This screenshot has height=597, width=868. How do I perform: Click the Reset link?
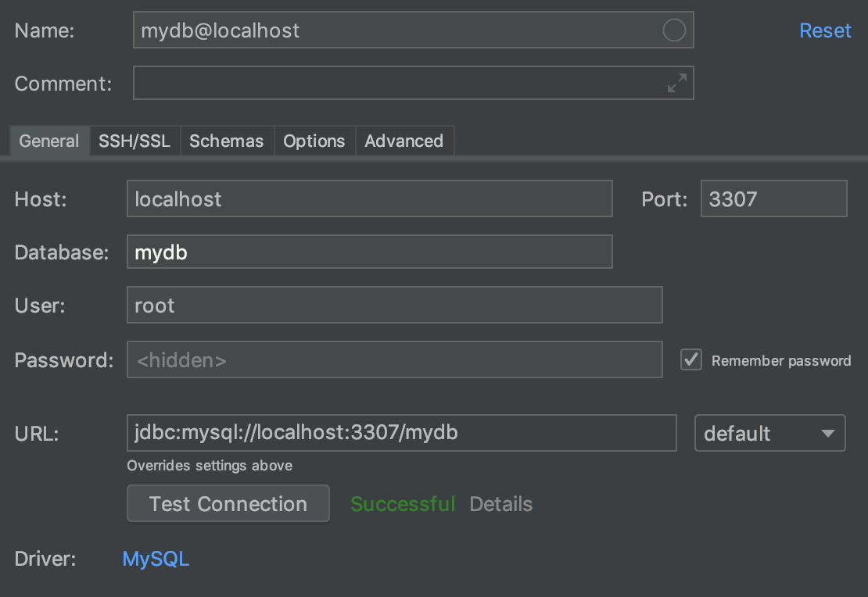tap(825, 30)
